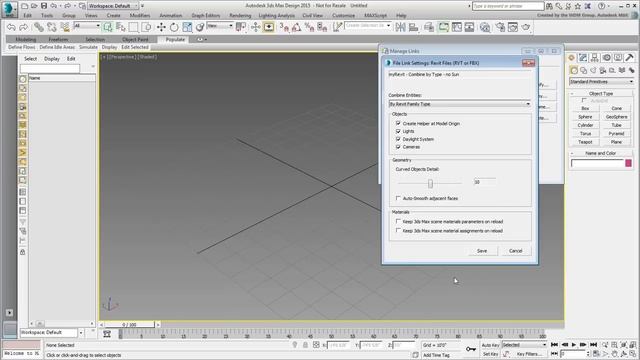
Task: Toggle the AutoGrid checkbox
Action: [584, 100]
